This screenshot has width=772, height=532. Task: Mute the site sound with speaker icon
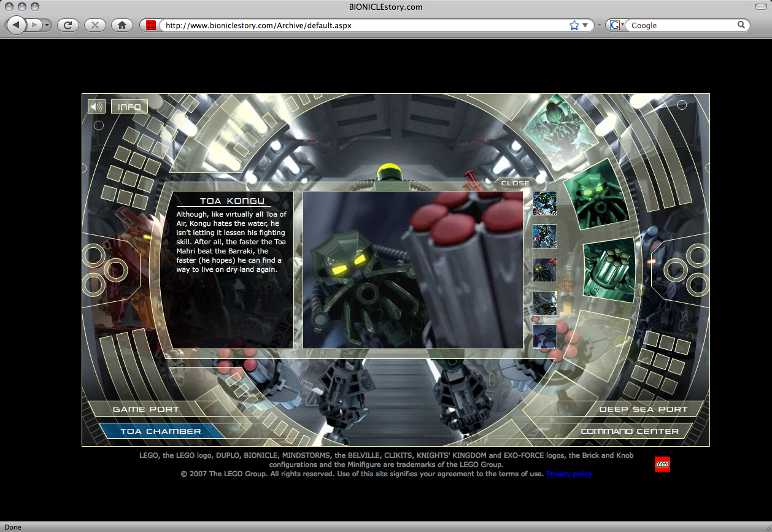96,107
